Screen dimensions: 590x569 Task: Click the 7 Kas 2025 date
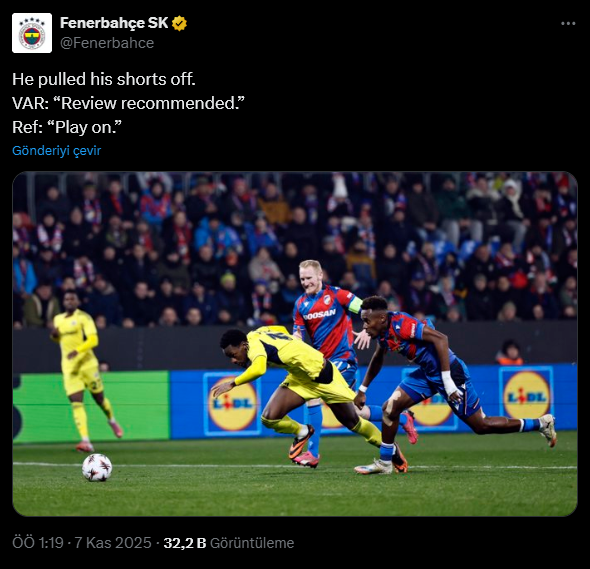click(113, 543)
